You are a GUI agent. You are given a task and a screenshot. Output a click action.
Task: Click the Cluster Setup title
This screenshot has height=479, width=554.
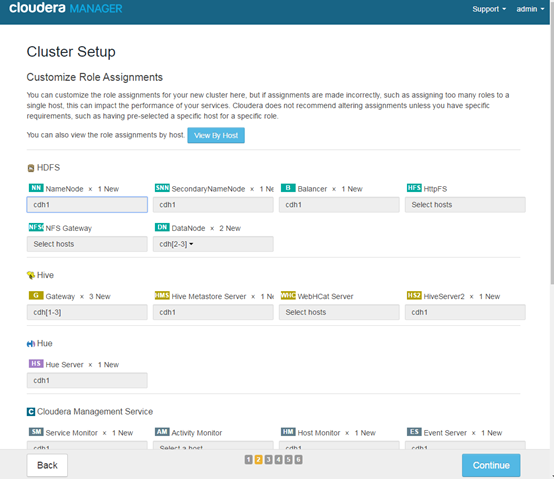click(x=71, y=52)
